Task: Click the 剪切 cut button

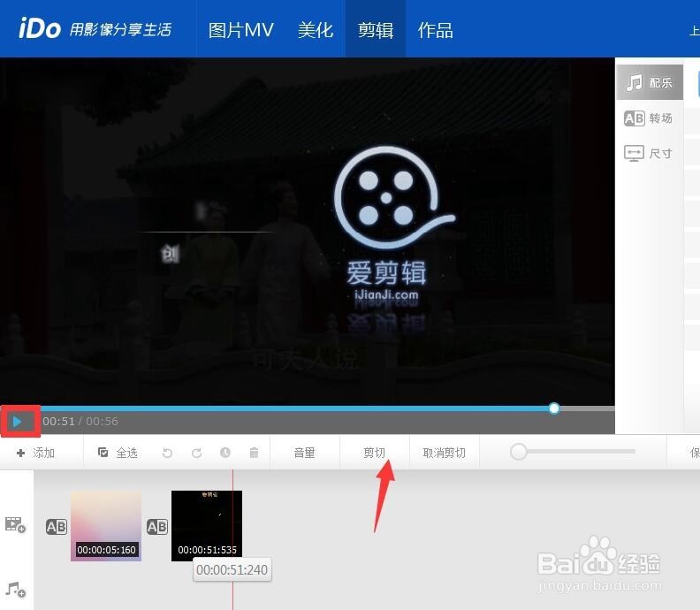Action: click(374, 453)
